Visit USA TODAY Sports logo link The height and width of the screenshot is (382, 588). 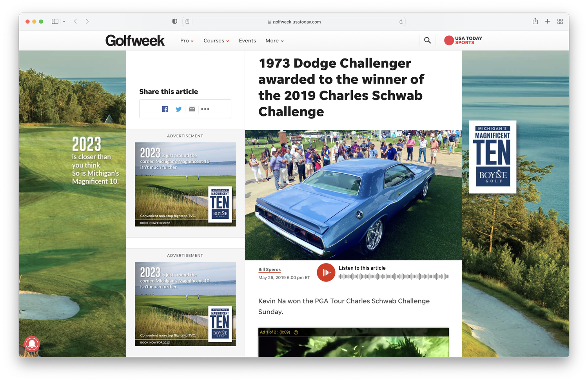(463, 40)
